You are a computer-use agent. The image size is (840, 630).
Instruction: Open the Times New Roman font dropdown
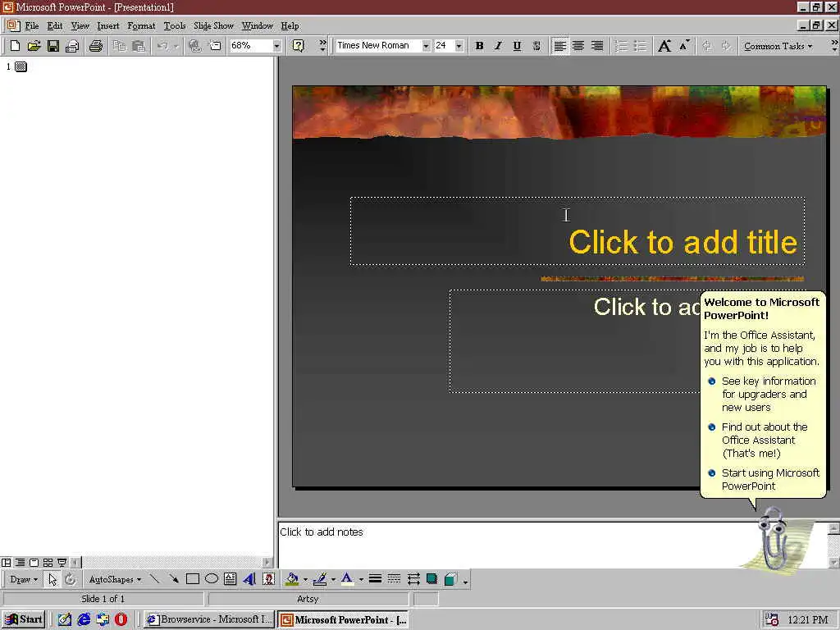point(426,46)
